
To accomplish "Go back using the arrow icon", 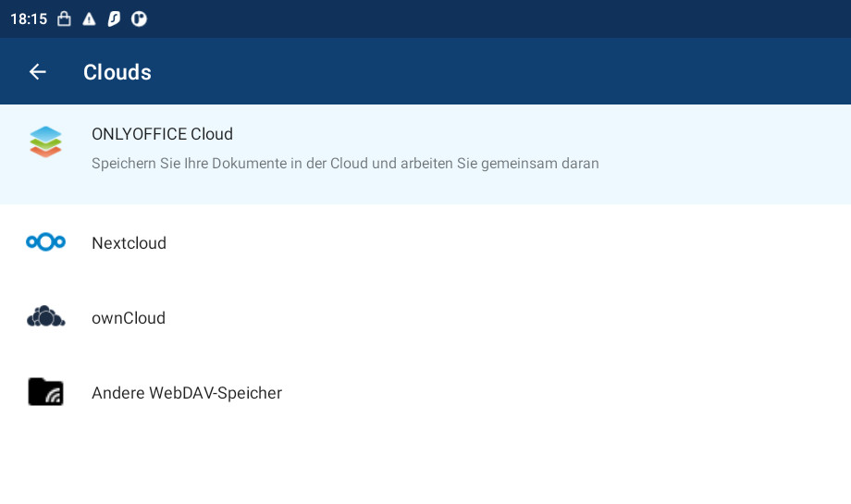I will point(37,71).
